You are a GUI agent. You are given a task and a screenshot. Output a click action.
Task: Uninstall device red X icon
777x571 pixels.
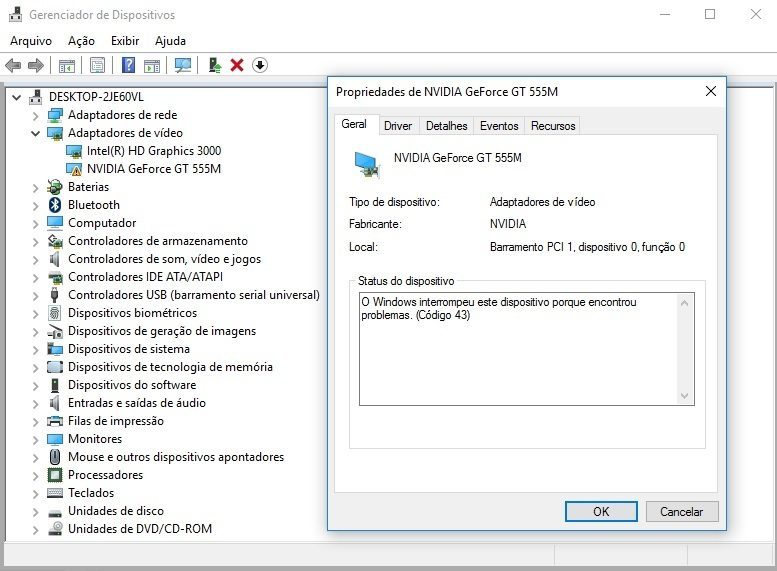tap(237, 65)
